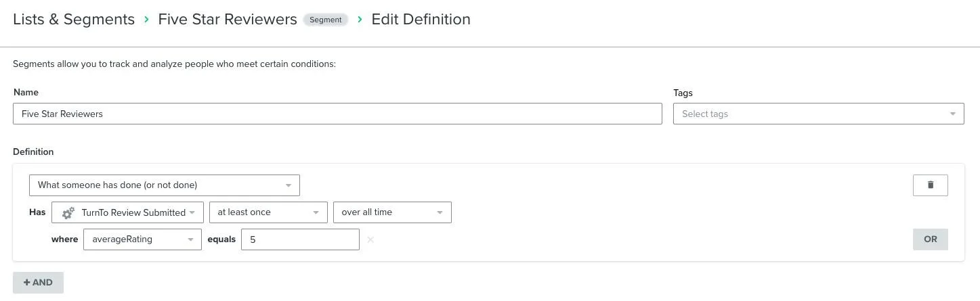Expand the TurnTo Review Submitted metric dropdown
Screen dimensions: 980x301
[x=133, y=212]
